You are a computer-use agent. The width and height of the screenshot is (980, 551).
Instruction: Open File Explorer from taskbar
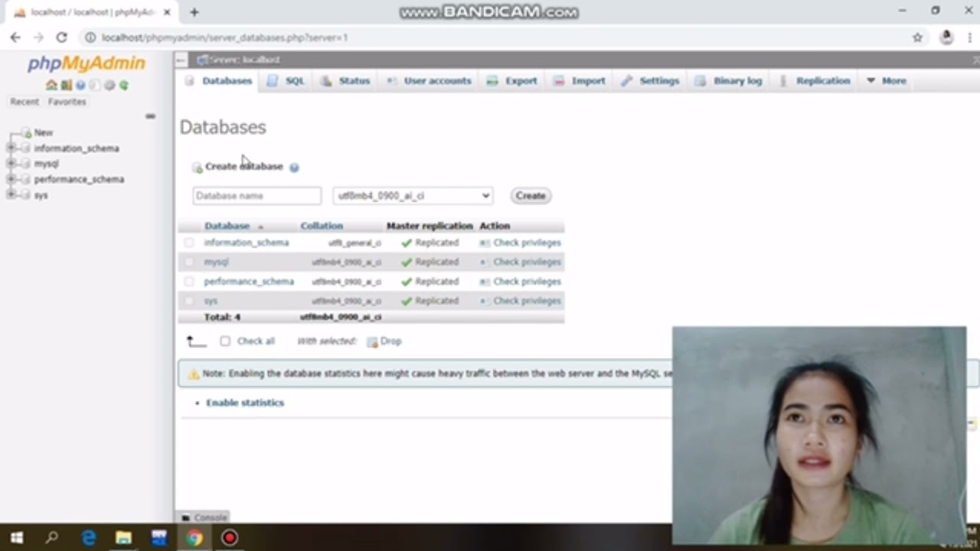tap(123, 538)
